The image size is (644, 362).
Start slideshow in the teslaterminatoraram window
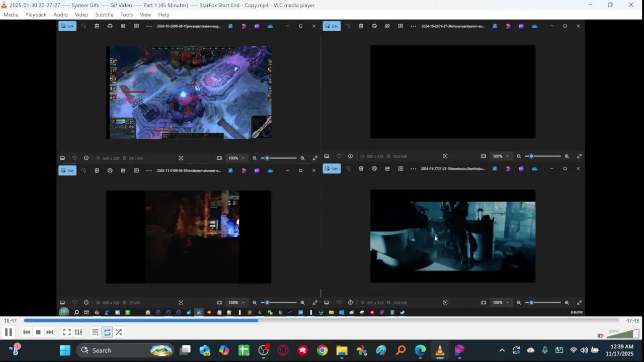[136, 170]
